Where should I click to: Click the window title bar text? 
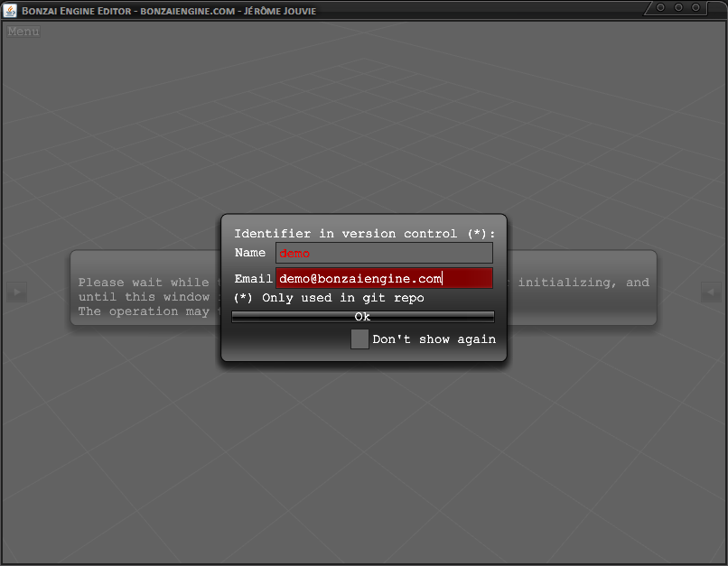click(x=168, y=10)
